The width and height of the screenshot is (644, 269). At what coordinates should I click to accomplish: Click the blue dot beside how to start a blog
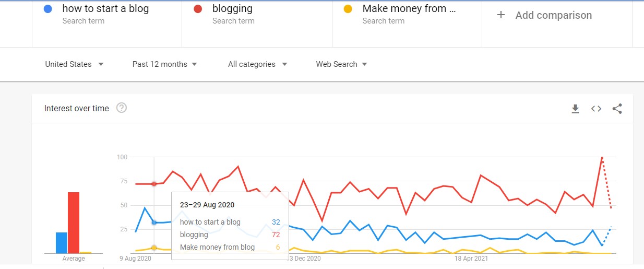48,9
